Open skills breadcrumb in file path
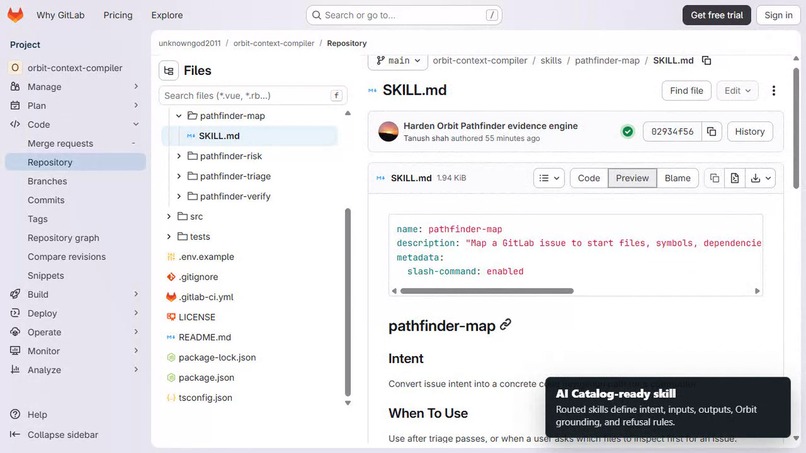The width and height of the screenshot is (806, 453). tap(551, 61)
